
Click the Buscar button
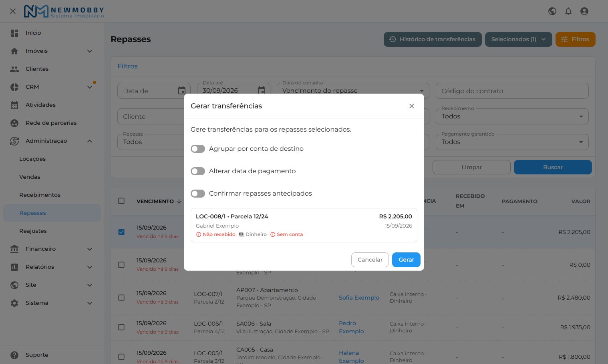tap(553, 167)
